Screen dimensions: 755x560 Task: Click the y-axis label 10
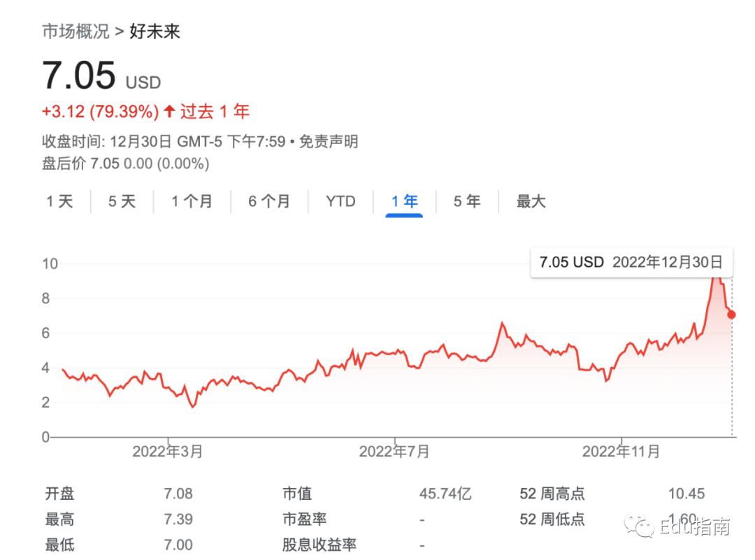point(50,264)
